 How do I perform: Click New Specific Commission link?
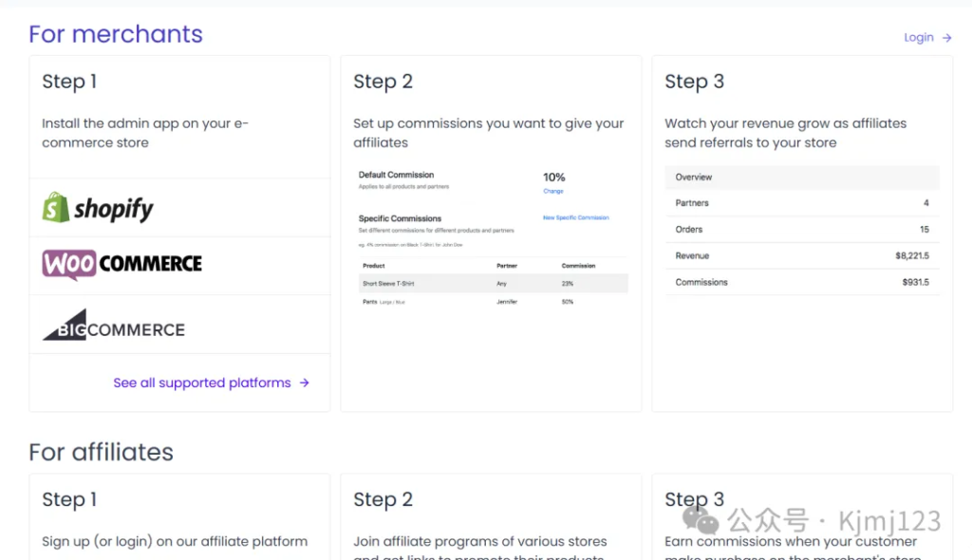click(576, 217)
